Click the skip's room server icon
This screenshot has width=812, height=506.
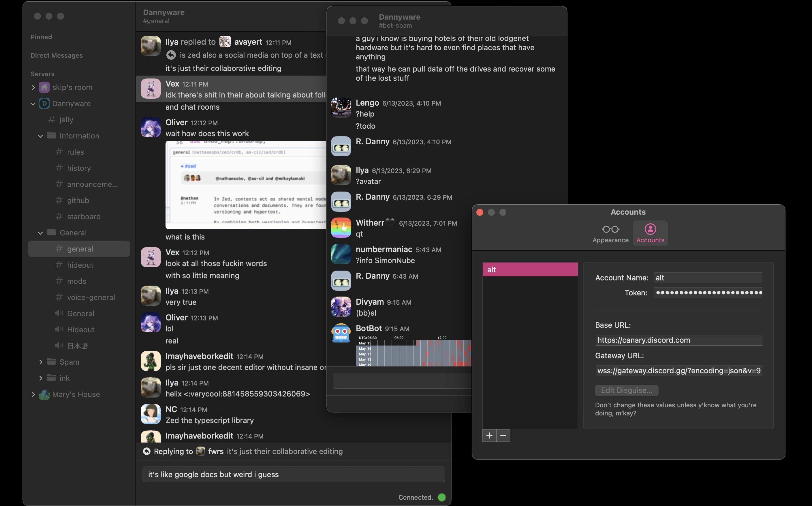pyautogui.click(x=44, y=87)
